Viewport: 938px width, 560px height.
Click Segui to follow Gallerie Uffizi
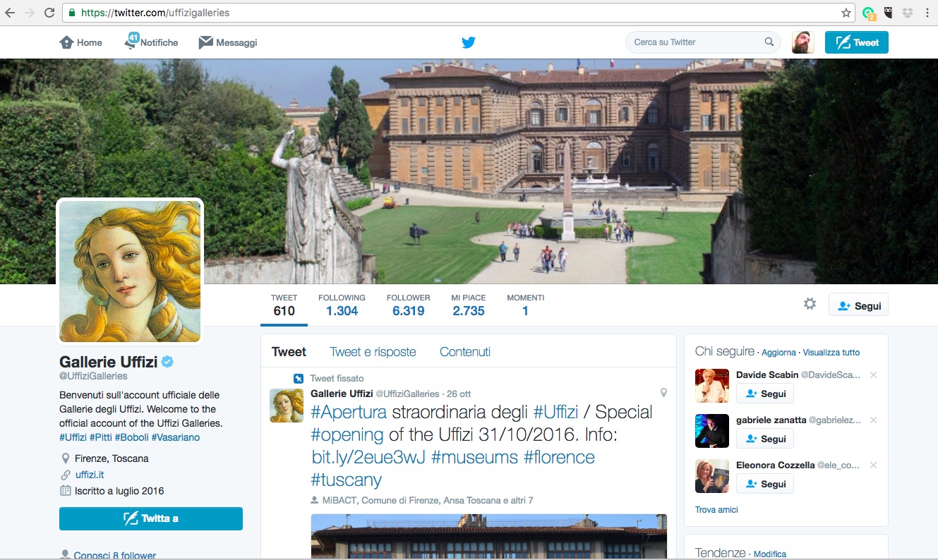(858, 305)
